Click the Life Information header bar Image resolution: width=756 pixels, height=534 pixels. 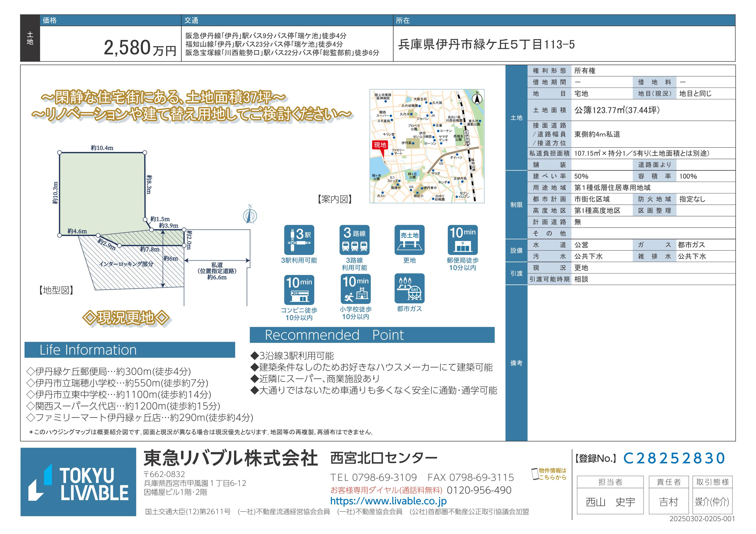click(x=129, y=350)
